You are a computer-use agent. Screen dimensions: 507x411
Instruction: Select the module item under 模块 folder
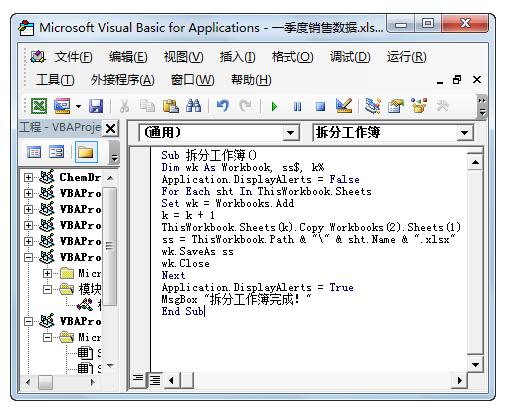[x=88, y=305]
